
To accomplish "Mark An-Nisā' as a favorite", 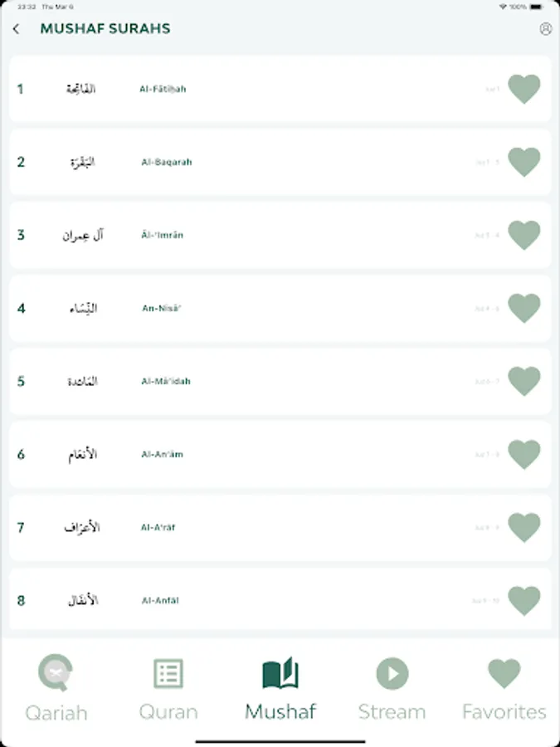I will point(523,308).
